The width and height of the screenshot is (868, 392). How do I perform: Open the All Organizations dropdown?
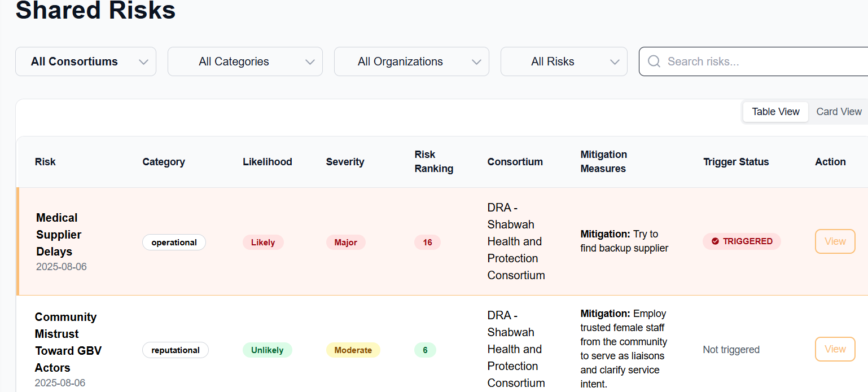(x=411, y=61)
